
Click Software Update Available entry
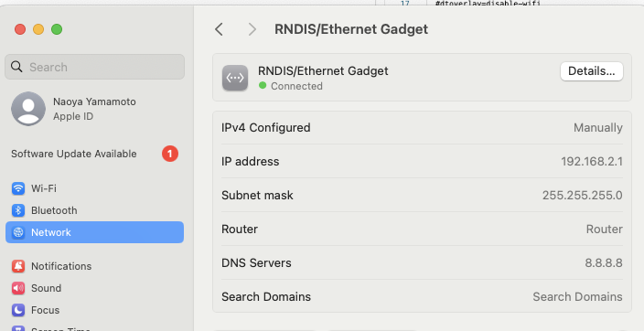pyautogui.click(x=74, y=154)
